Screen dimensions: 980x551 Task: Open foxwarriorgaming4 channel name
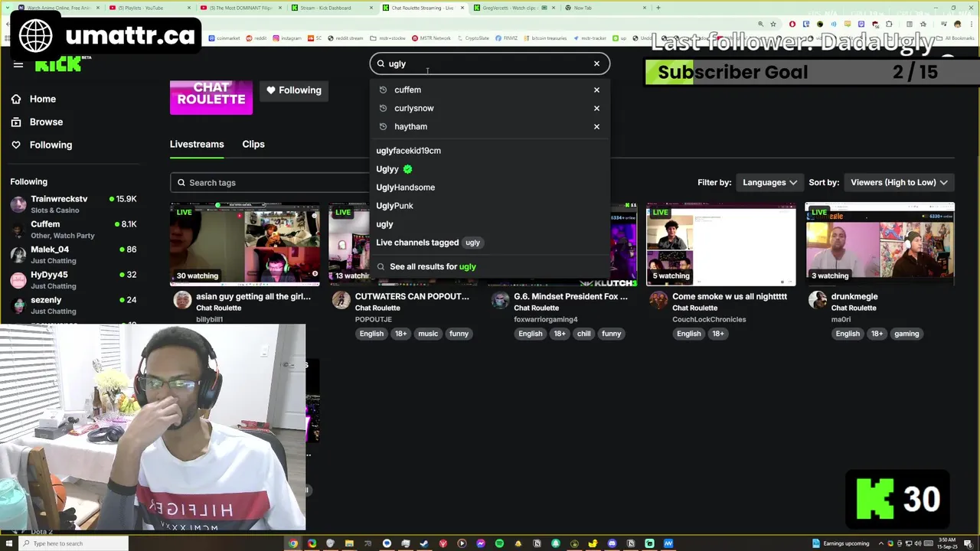coord(546,319)
